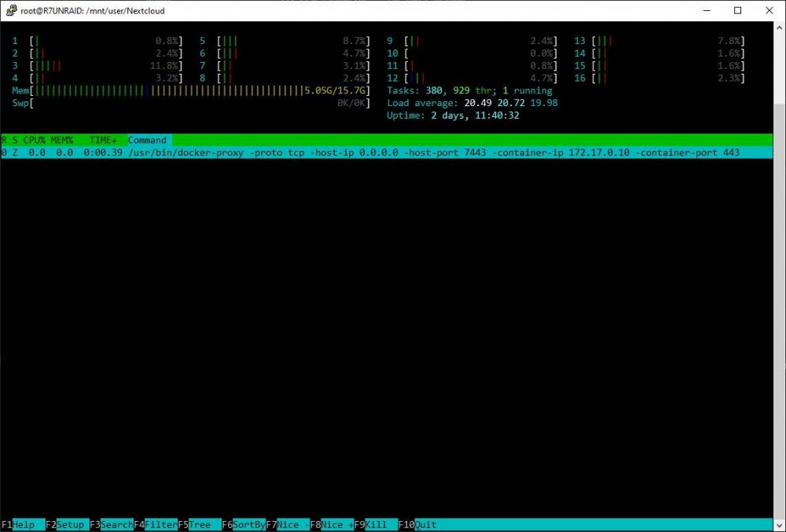The width and height of the screenshot is (786, 532).
Task: Minimize the terminal window
Action: tap(707, 10)
